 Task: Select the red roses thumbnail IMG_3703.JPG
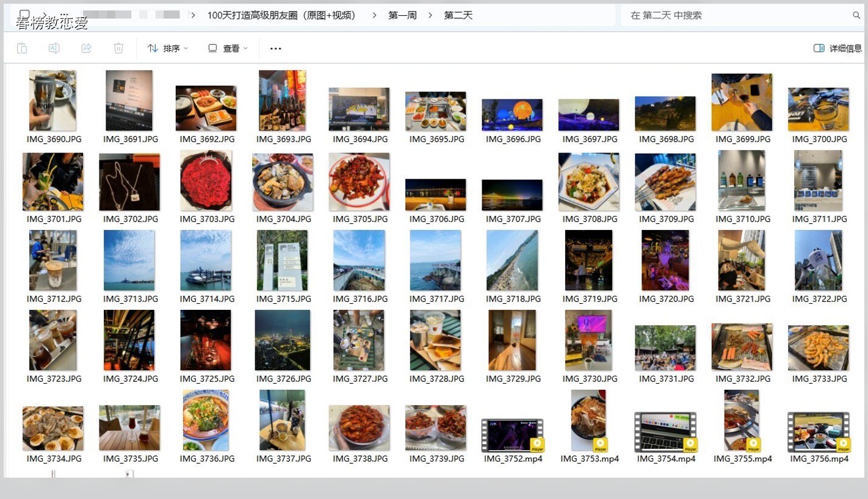[x=206, y=181]
